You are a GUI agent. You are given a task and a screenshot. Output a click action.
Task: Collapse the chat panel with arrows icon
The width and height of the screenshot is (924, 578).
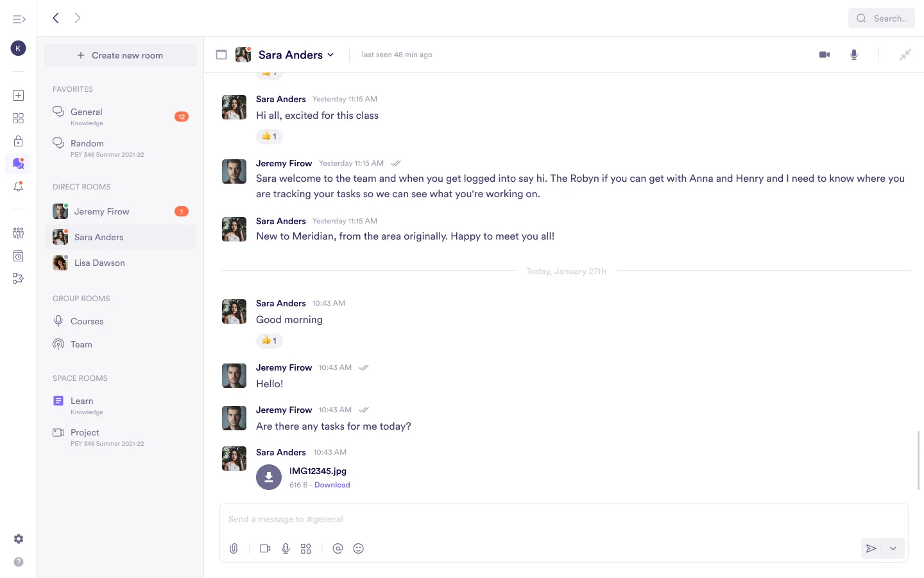pos(905,55)
